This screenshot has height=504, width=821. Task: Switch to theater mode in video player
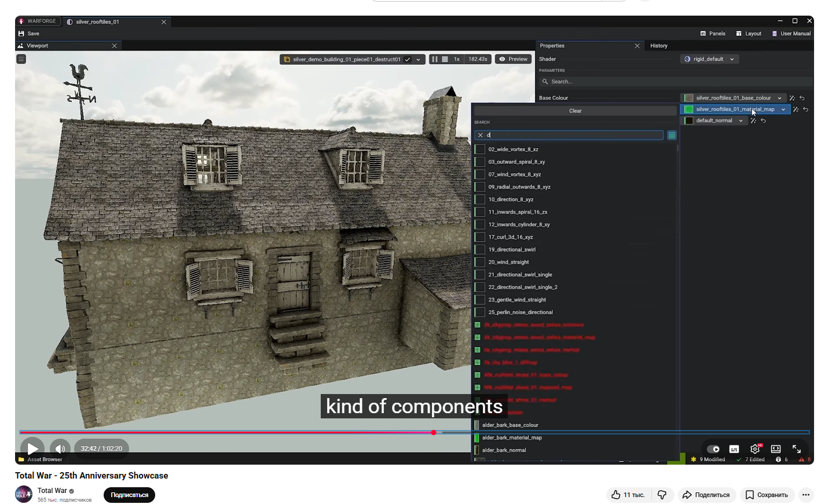776,449
